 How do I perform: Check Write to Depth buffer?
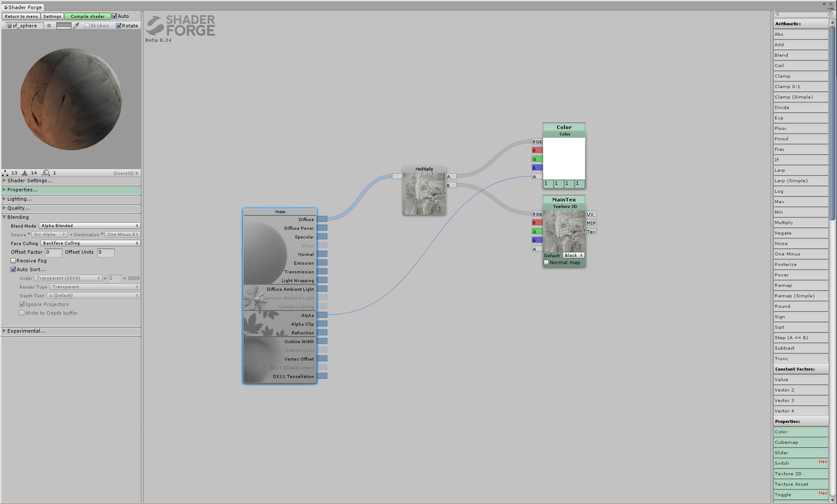(x=22, y=313)
